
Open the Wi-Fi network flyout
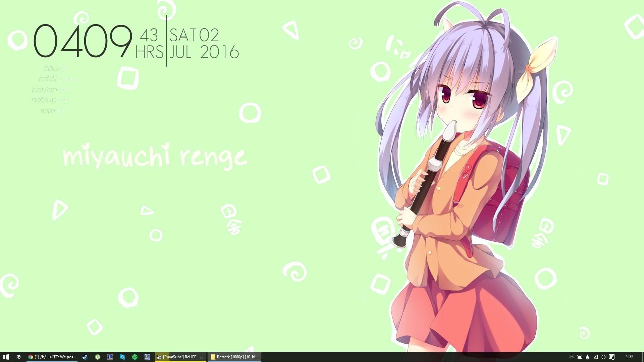596,357
